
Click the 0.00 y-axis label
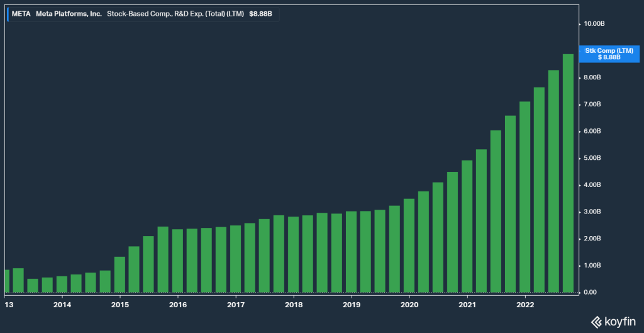(x=590, y=293)
